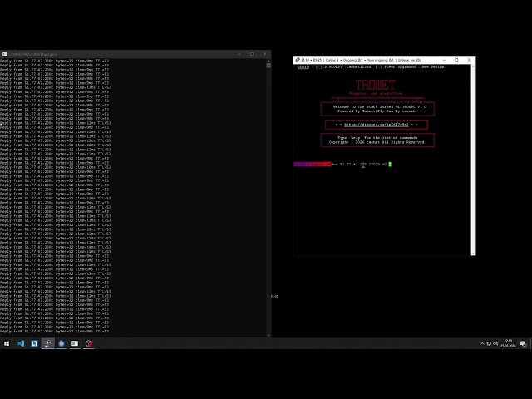
Task: Click the 'Type help for the list' line
Action: pos(377,138)
